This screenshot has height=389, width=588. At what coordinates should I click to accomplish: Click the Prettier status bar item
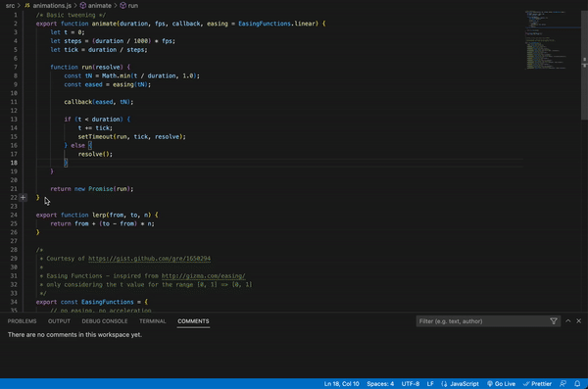click(537, 384)
